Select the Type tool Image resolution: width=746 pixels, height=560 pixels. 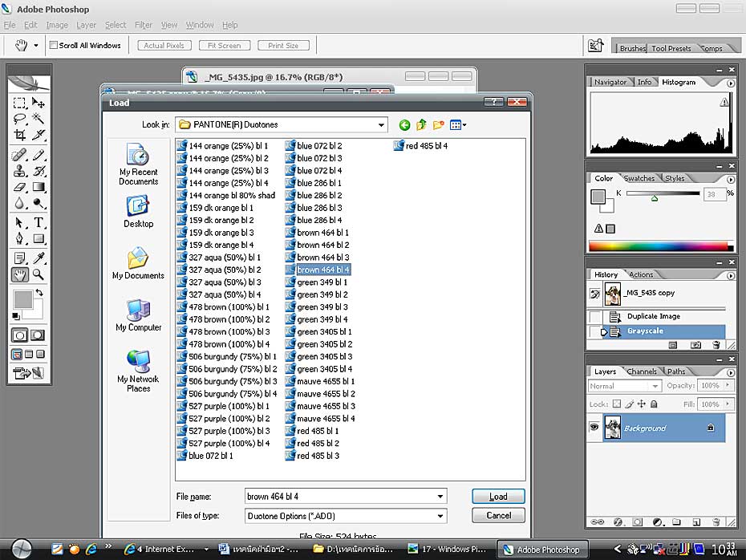click(x=38, y=222)
